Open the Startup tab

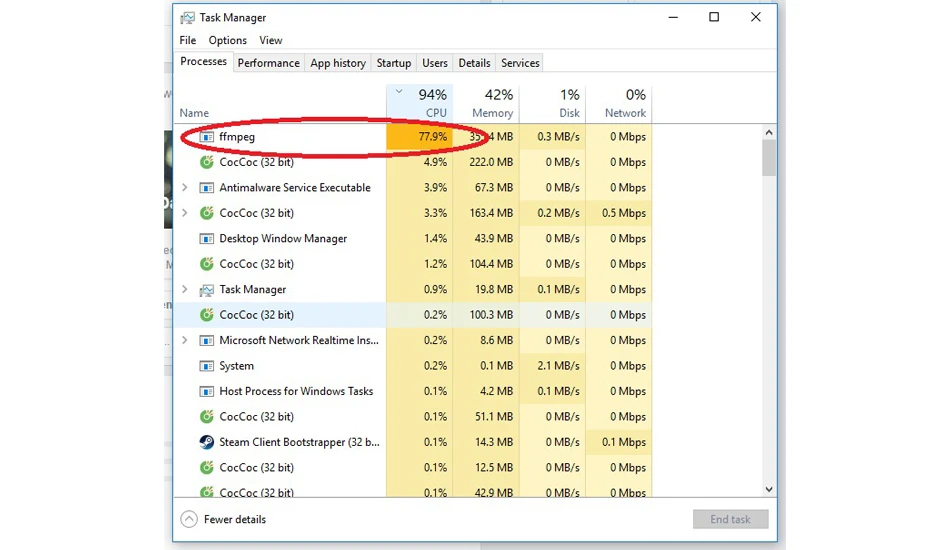(394, 63)
